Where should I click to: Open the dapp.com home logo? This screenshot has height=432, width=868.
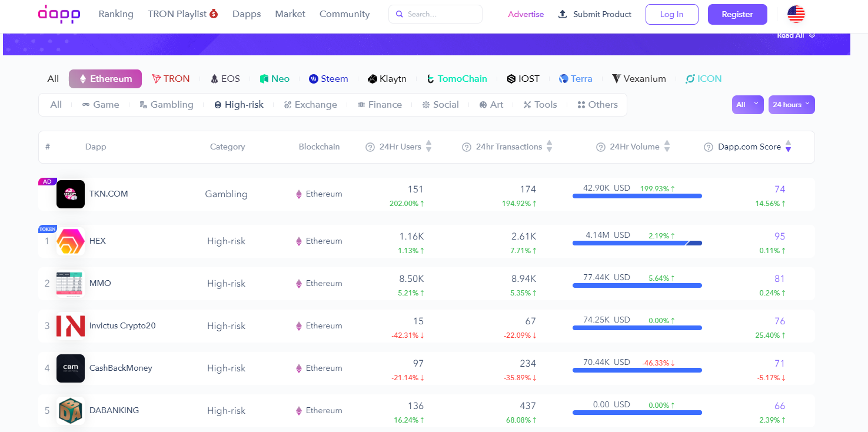click(x=59, y=14)
